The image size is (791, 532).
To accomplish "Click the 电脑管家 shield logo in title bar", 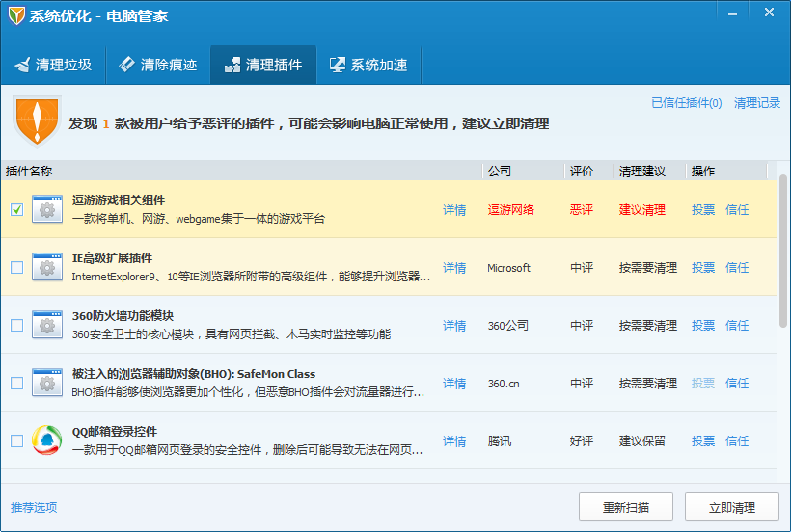I will (16, 16).
